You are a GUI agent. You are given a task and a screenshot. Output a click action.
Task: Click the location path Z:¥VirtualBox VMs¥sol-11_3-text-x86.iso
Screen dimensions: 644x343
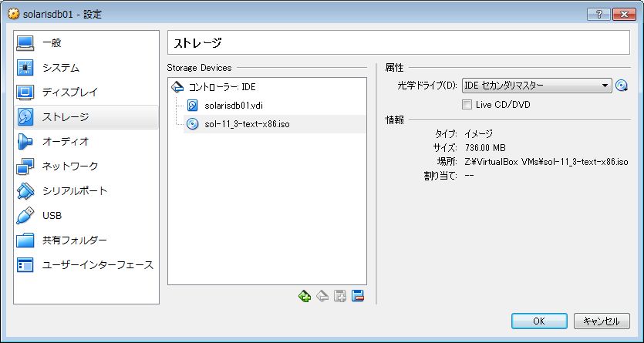(x=546, y=162)
